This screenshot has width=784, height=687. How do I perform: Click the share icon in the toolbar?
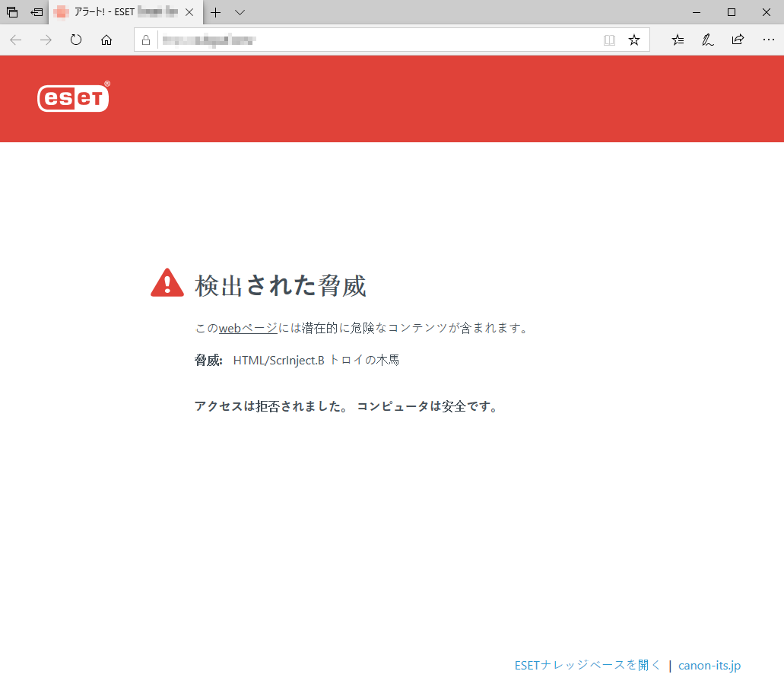click(x=738, y=40)
